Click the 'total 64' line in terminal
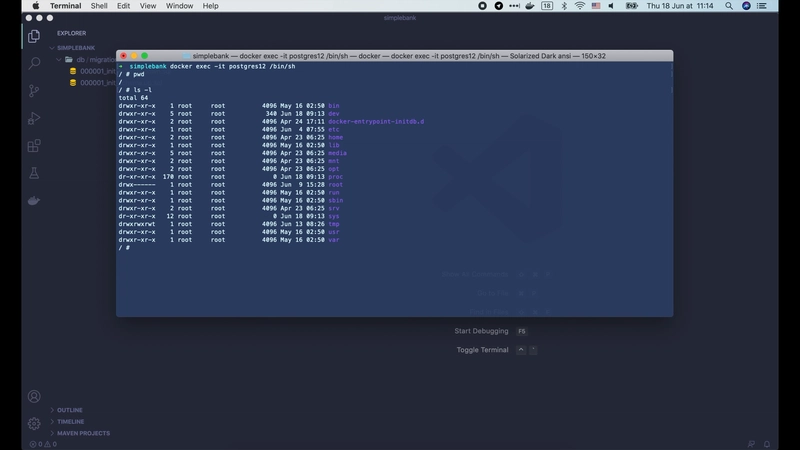This screenshot has width=800, height=450. coord(133,98)
